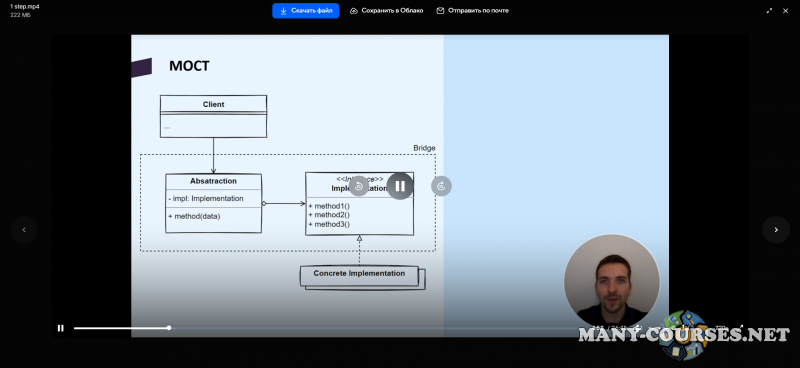
Task: Choose Отправить по почте
Action: (472, 11)
